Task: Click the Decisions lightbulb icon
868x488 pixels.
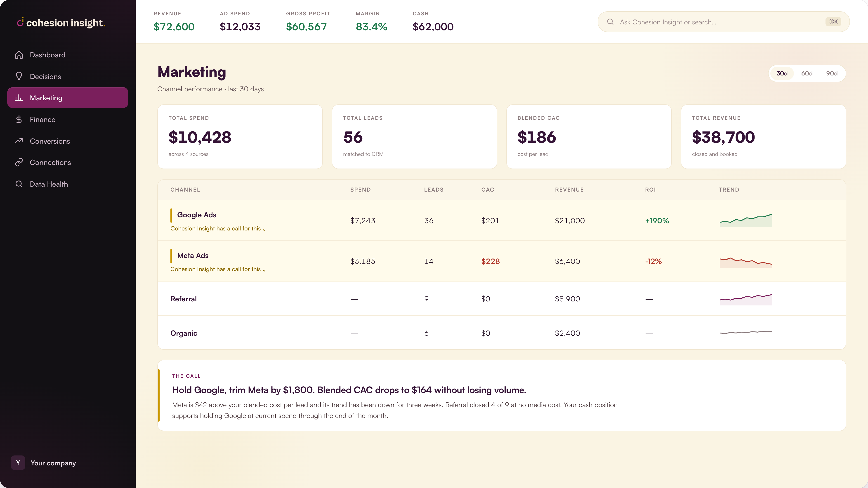Action: pos(19,76)
